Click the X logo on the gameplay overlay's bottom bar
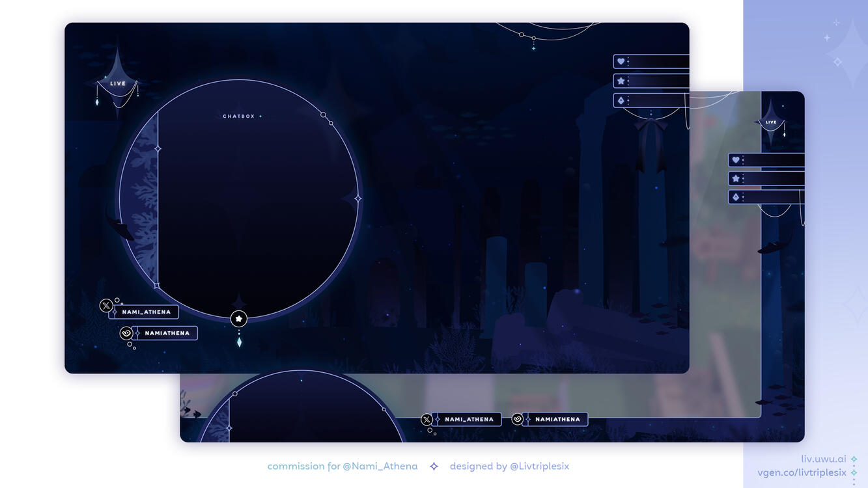This screenshot has height=488, width=868. 427,420
